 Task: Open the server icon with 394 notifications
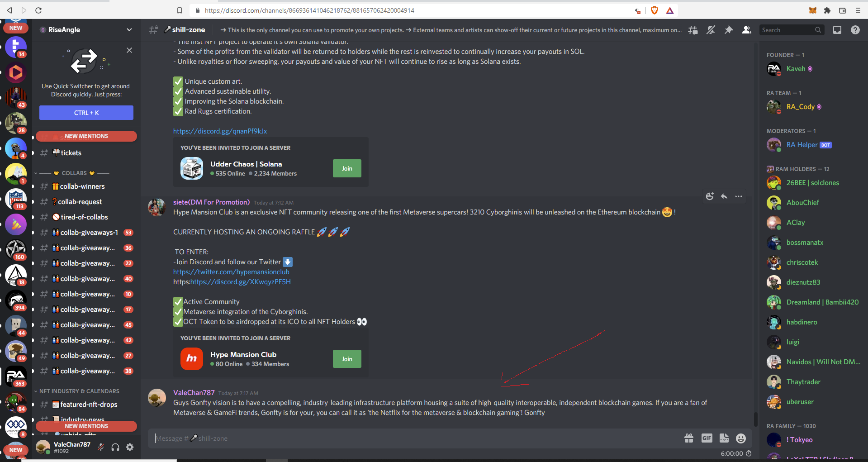coord(16,300)
